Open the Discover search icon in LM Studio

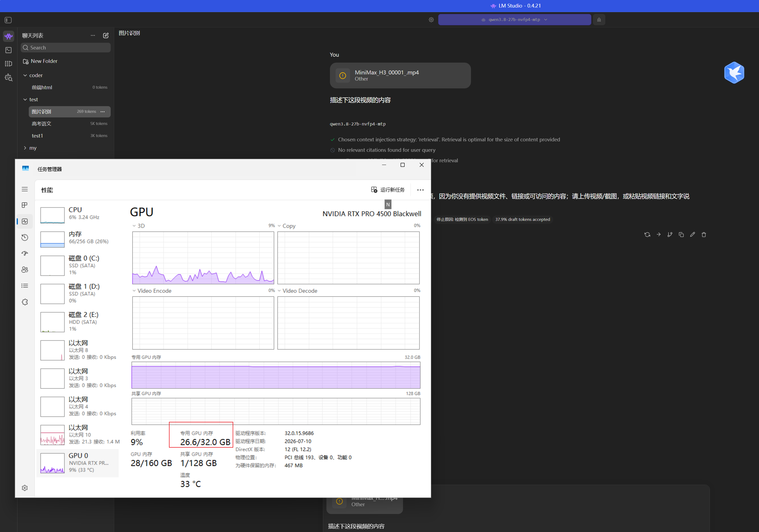pos(9,78)
